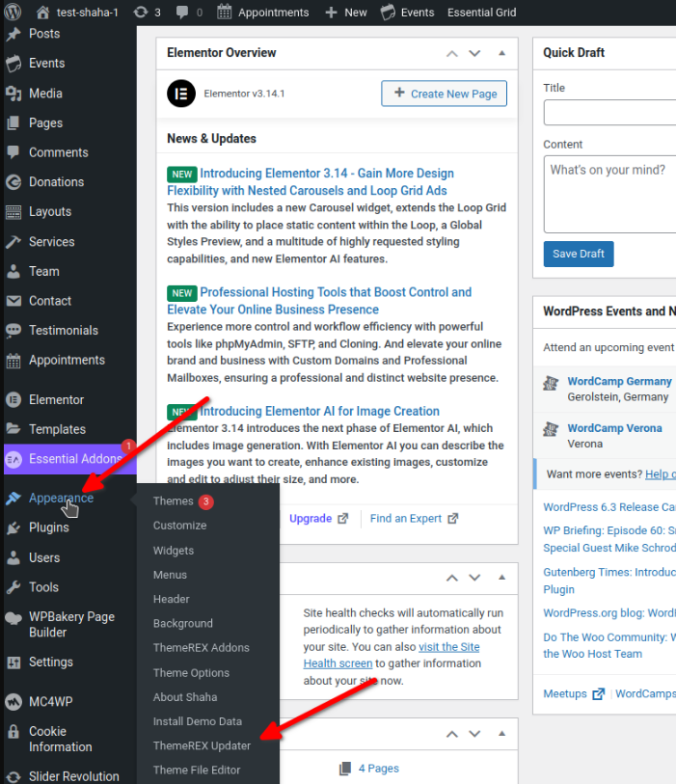Click the Events ticket icon in sidebar

tap(14, 63)
